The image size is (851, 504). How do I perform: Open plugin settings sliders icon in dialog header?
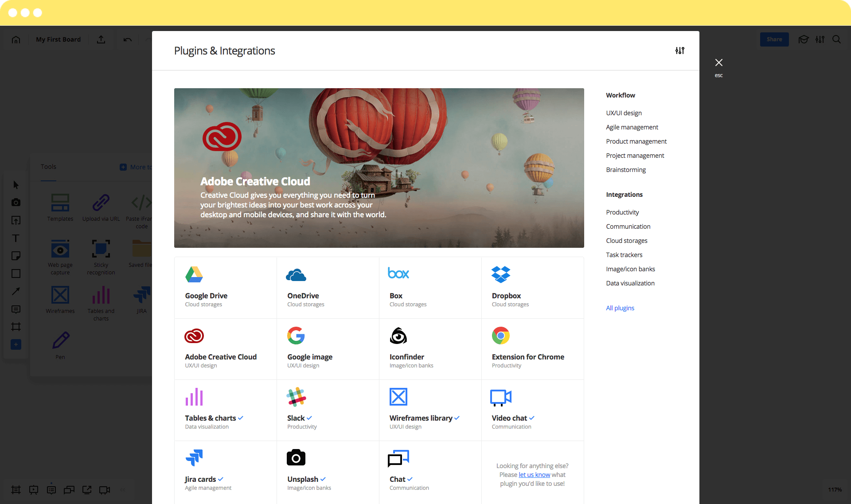(680, 51)
